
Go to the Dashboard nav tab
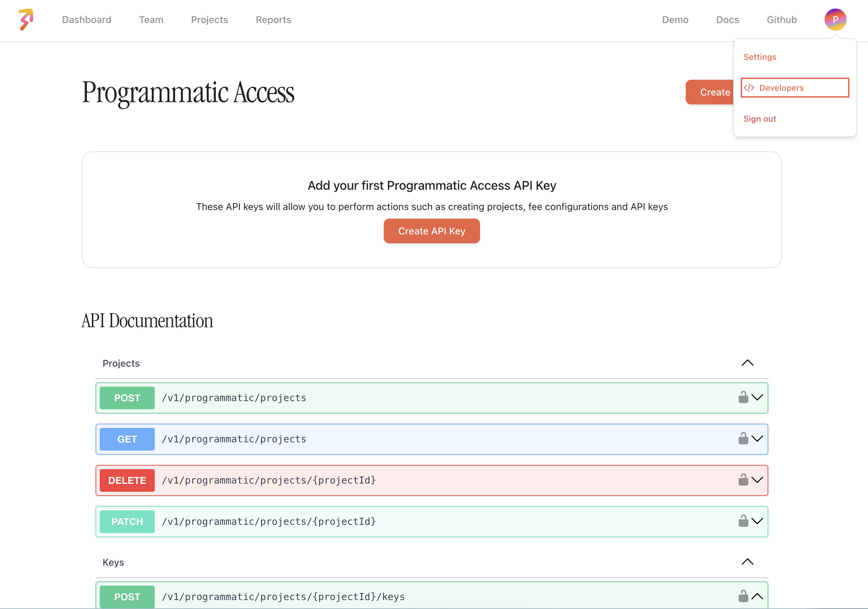pos(87,20)
